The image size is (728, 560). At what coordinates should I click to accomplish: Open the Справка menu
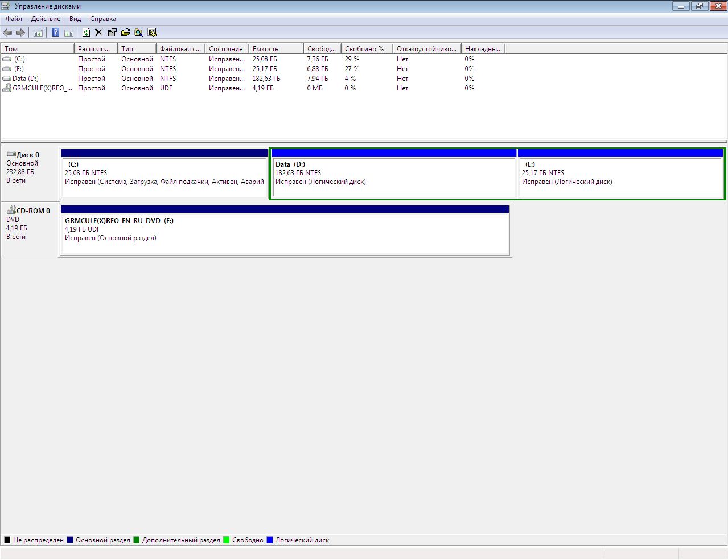103,19
